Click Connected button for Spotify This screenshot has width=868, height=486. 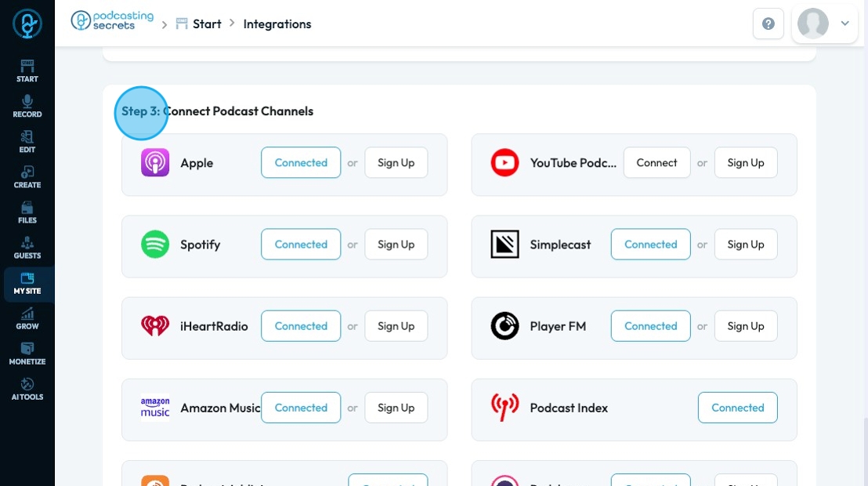pyautogui.click(x=301, y=245)
